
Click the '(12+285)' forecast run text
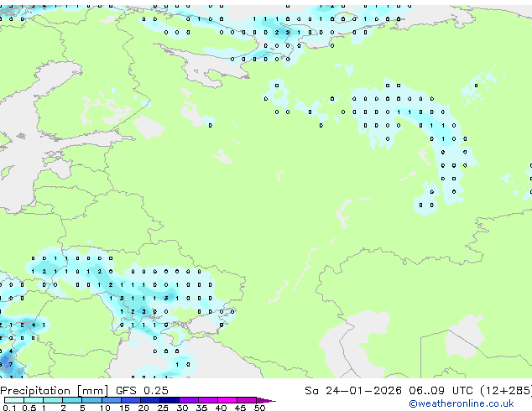[x=506, y=391]
